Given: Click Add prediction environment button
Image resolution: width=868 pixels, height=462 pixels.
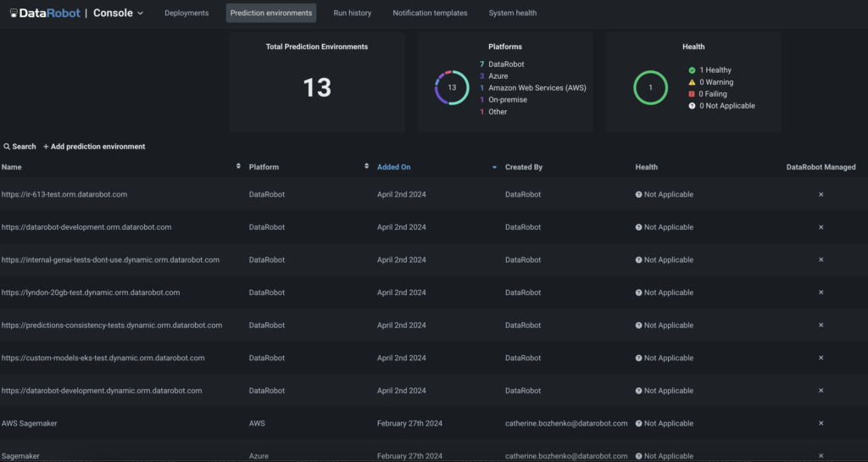Looking at the screenshot, I should click(94, 147).
